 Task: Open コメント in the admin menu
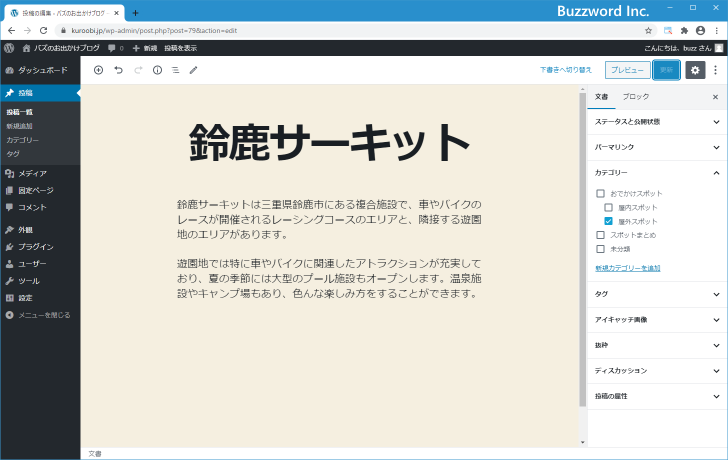pos(40,207)
